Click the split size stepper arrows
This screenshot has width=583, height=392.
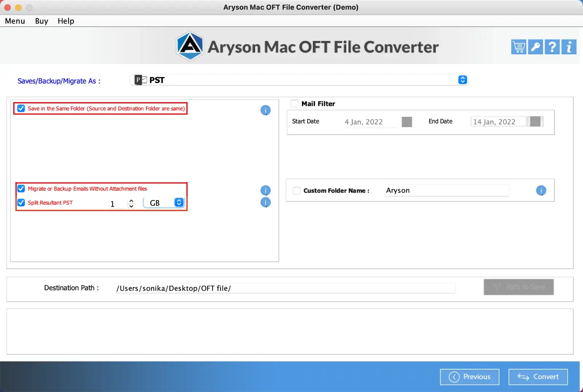(x=131, y=203)
